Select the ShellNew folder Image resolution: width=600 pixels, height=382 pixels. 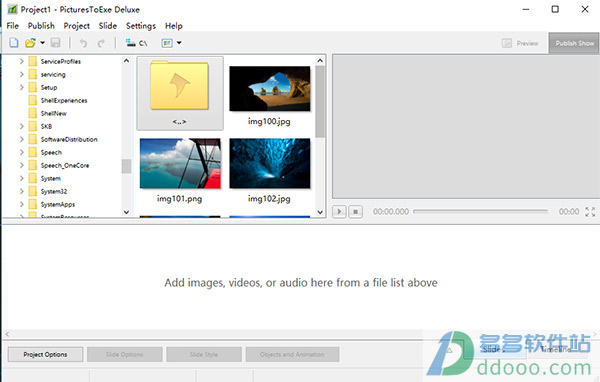click(x=54, y=113)
